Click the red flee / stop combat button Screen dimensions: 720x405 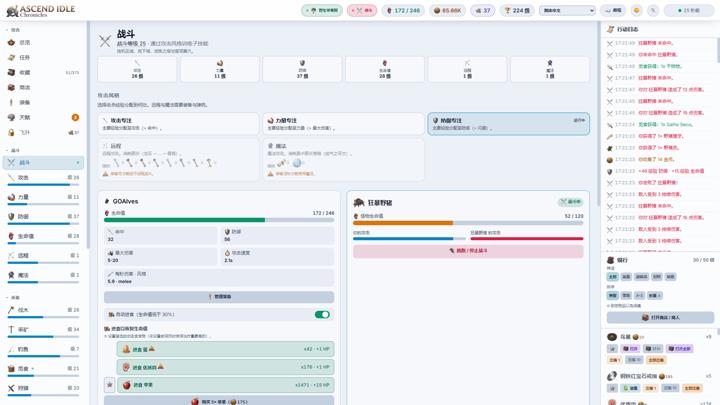468,251
